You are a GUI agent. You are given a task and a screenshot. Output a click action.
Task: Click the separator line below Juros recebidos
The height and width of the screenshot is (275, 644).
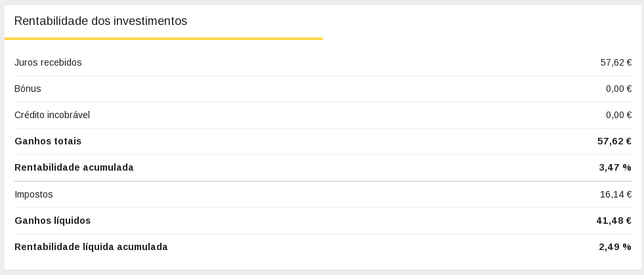tap(323, 75)
